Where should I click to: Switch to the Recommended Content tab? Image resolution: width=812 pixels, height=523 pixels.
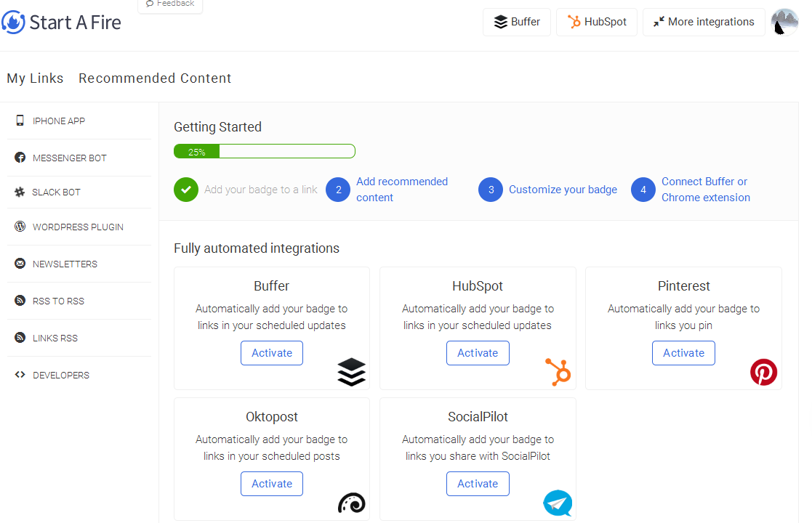coord(155,78)
